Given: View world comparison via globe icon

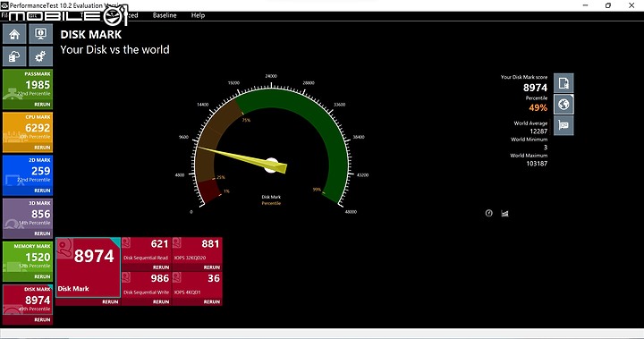Looking at the screenshot, I should coord(563,105).
